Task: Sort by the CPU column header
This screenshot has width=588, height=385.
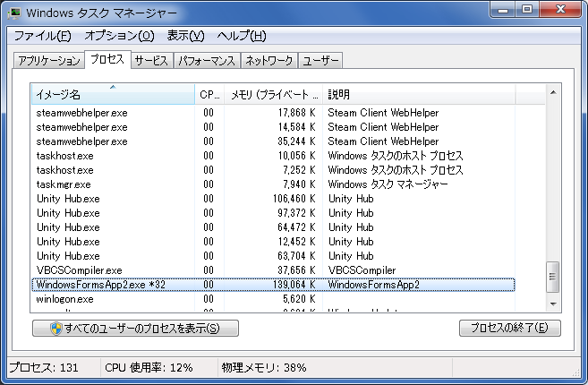Action: pos(209,94)
